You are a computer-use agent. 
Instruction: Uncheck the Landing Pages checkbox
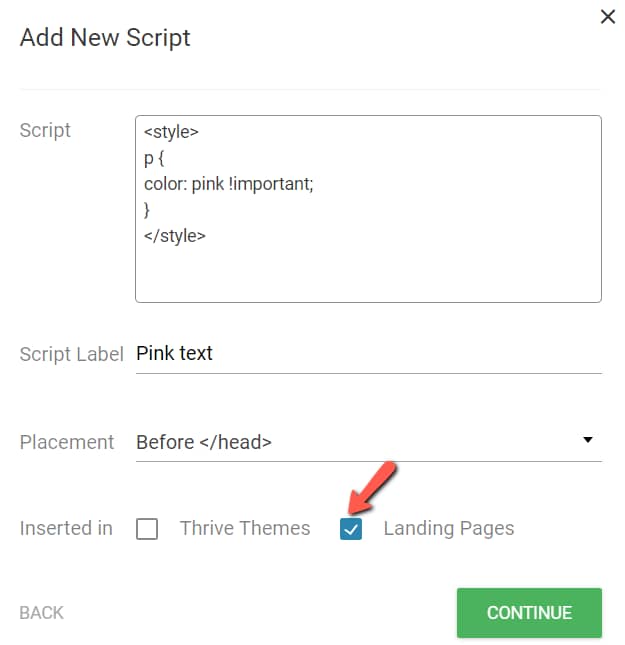click(351, 529)
